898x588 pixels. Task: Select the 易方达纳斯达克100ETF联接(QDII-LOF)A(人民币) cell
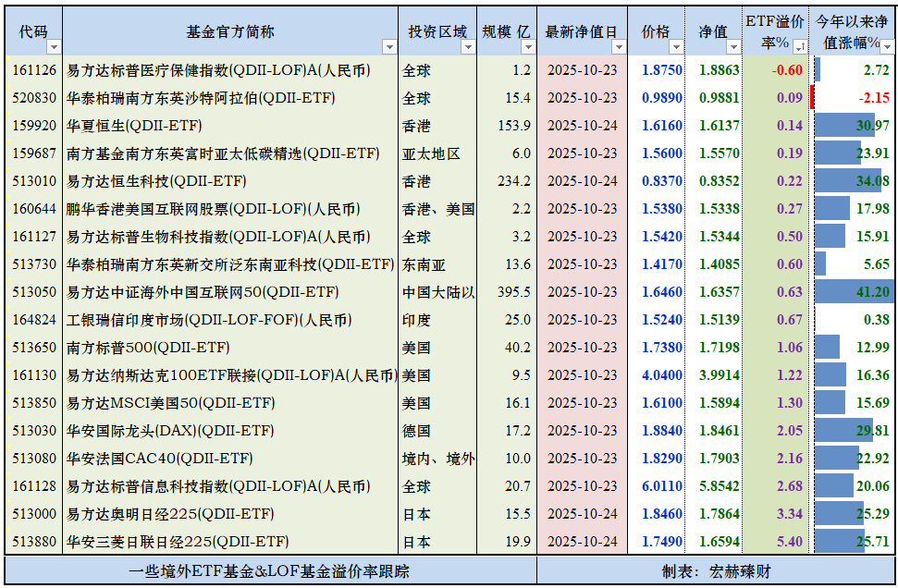[230, 375]
